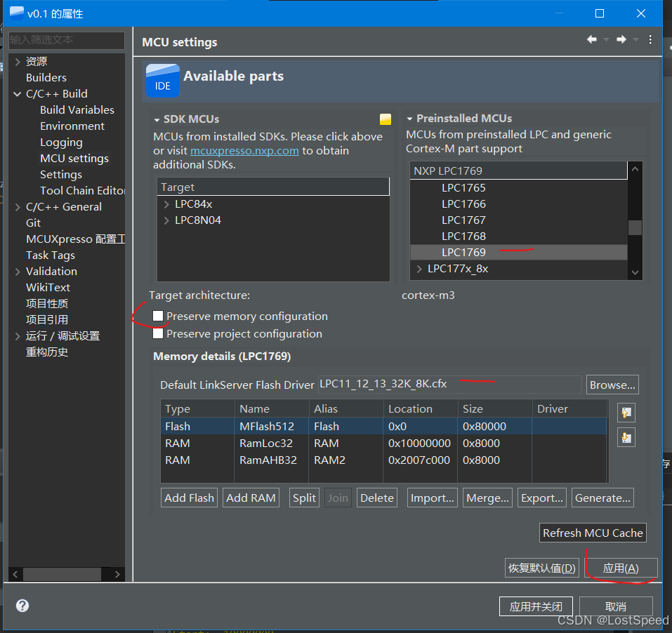Click the Import... button

pyautogui.click(x=433, y=498)
